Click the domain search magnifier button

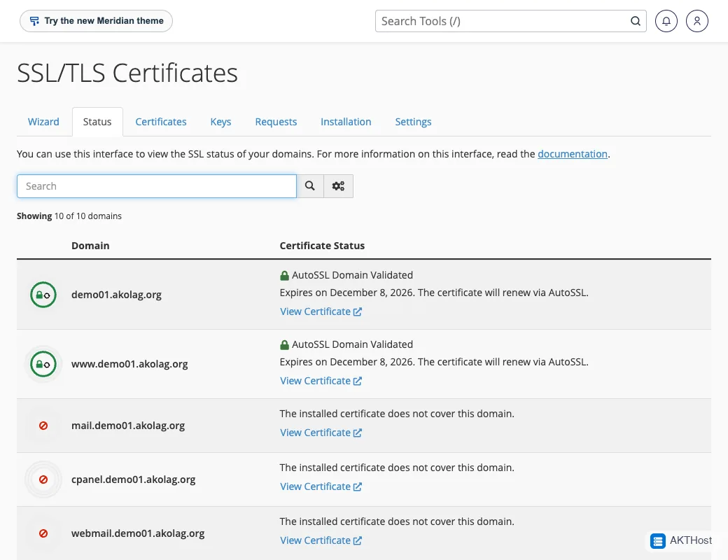click(309, 186)
